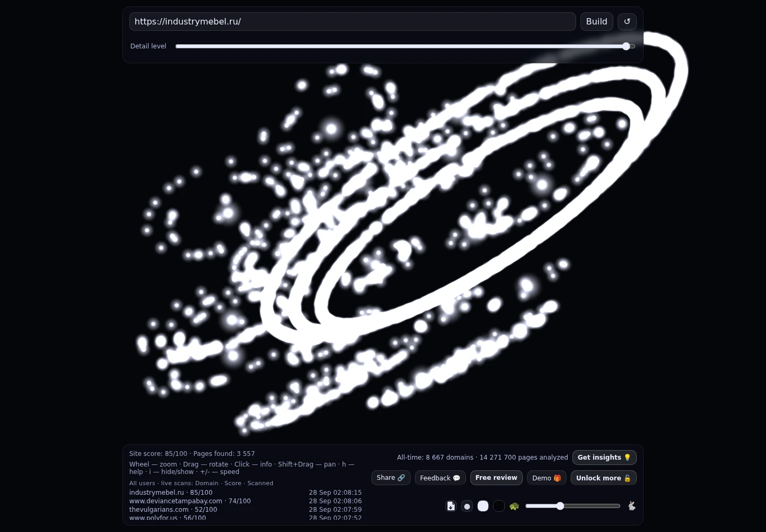This screenshot has height=532, width=766.
Task: Click the animation speed slider handle
Action: click(x=560, y=506)
